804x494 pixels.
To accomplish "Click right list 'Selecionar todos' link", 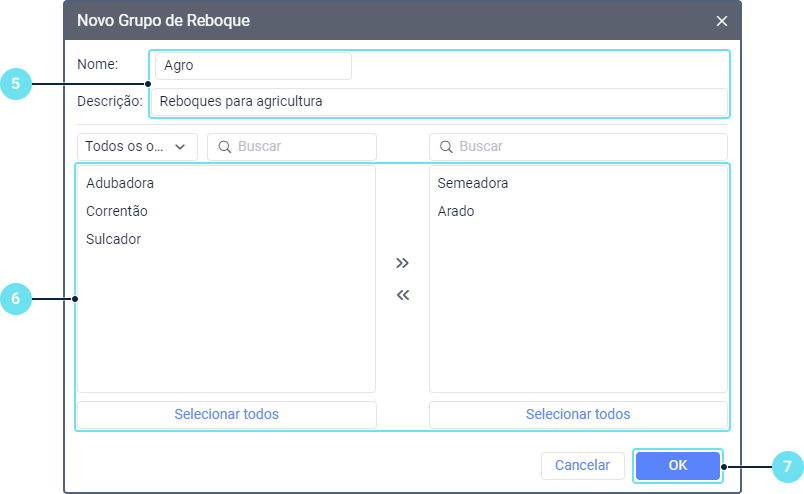I will click(x=578, y=414).
